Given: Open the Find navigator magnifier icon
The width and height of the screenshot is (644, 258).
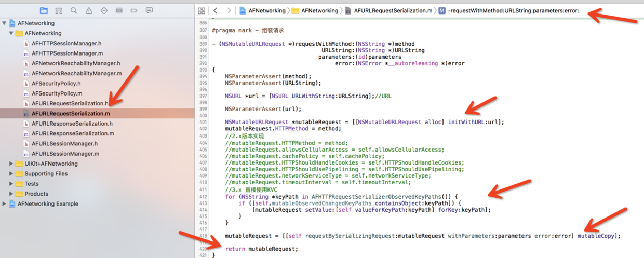Looking at the screenshot, I should pyautogui.click(x=74, y=10).
